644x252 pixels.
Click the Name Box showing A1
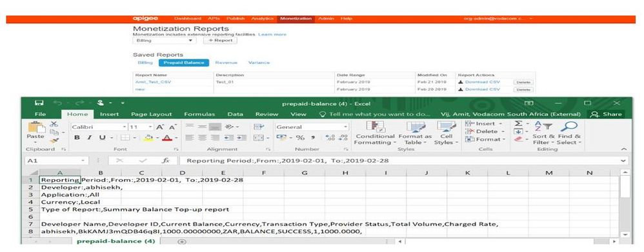pos(56,161)
